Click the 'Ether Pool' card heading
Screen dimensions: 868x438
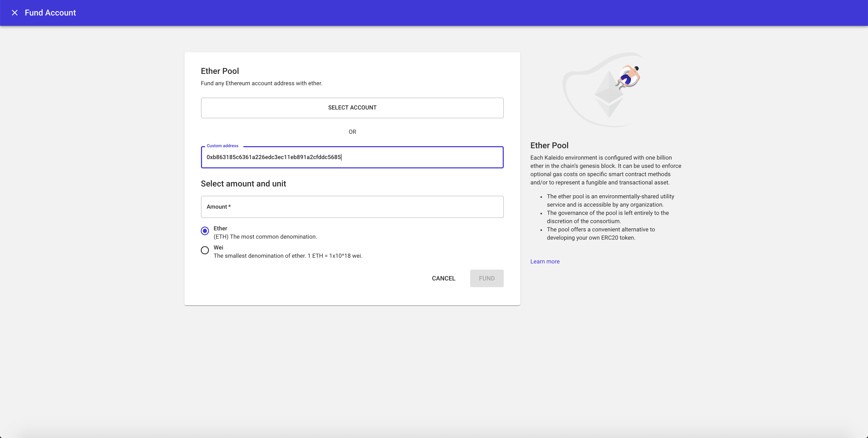[220, 71]
